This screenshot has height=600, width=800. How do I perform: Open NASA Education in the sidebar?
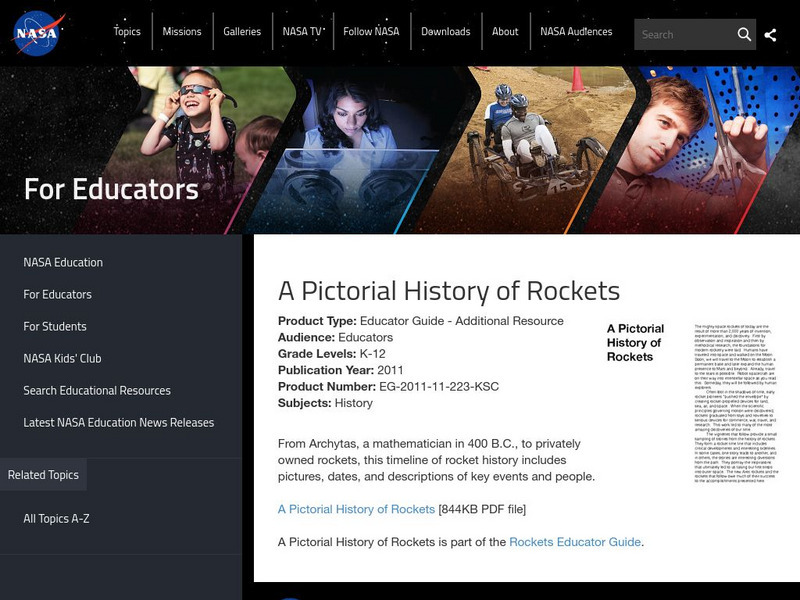click(x=63, y=262)
